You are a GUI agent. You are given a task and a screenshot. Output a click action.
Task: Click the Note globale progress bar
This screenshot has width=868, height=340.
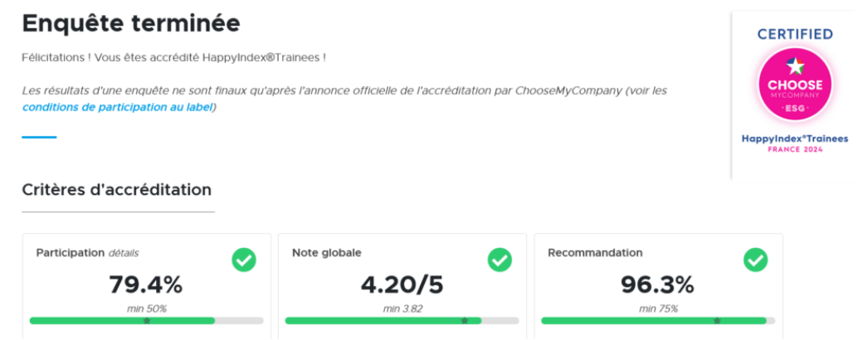(x=383, y=320)
